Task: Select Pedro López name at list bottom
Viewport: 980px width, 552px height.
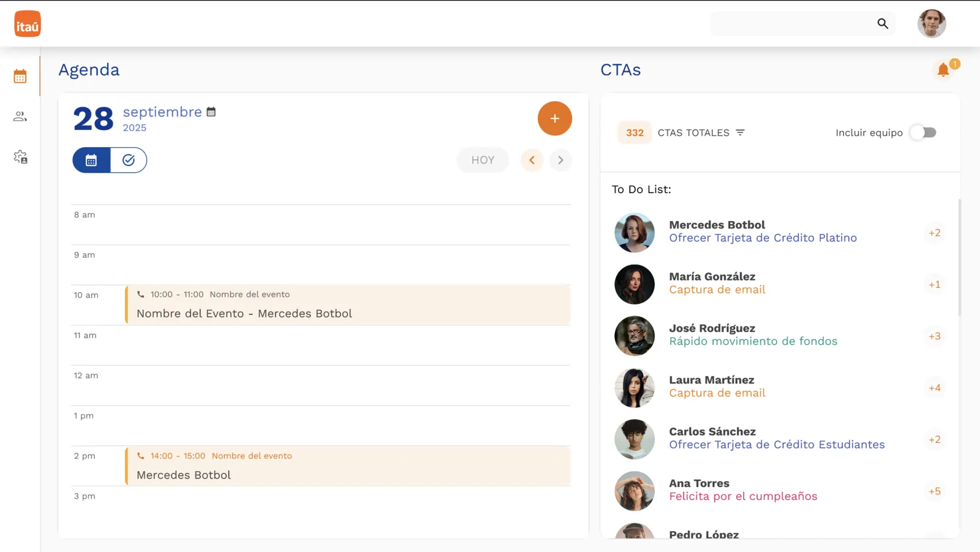Action: [x=704, y=534]
